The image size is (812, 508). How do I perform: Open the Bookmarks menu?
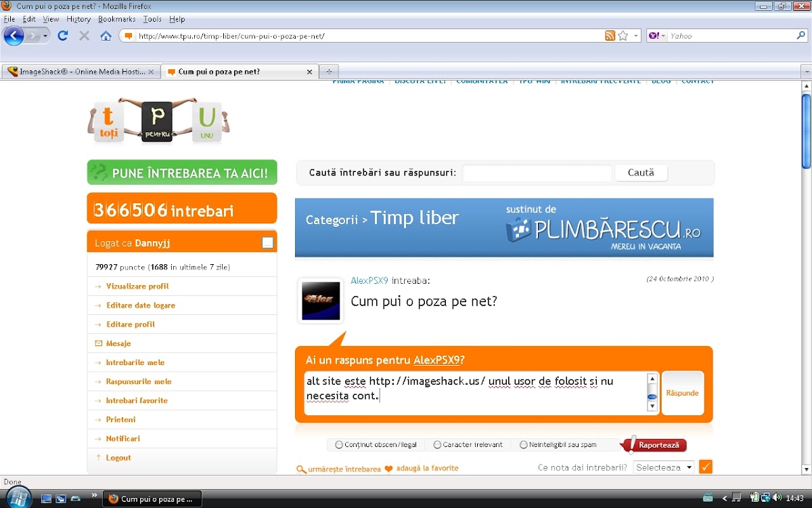(x=117, y=19)
